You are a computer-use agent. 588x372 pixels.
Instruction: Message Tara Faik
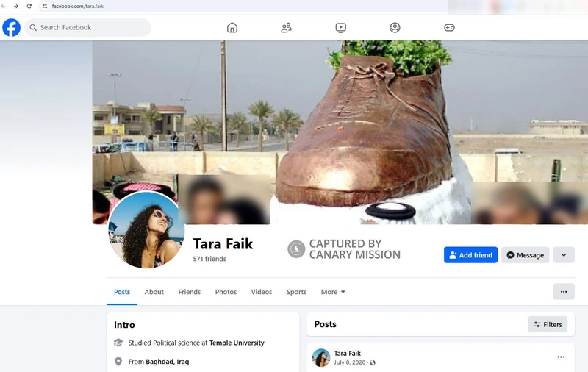tap(525, 255)
